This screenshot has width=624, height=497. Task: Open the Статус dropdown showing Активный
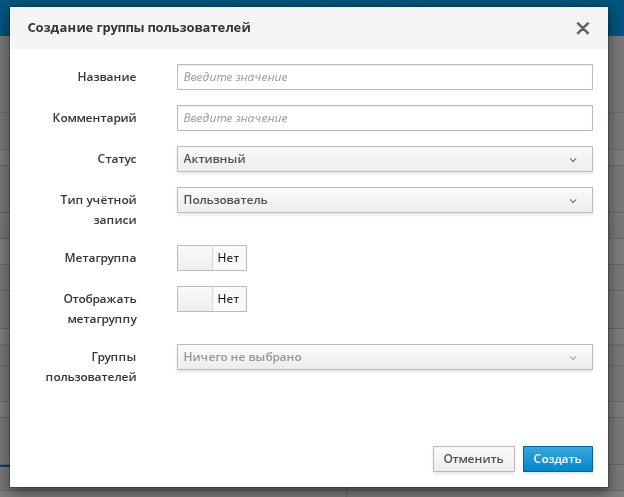coord(384,159)
